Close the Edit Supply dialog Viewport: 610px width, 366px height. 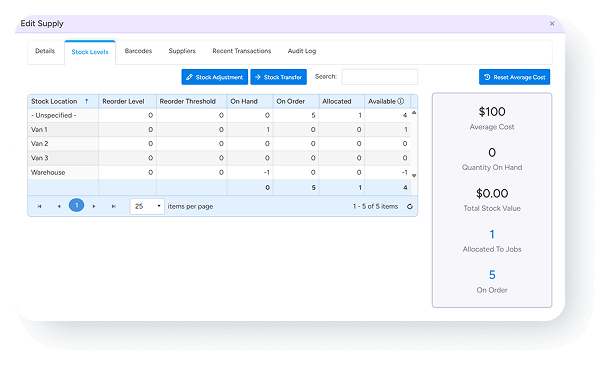coord(552,24)
